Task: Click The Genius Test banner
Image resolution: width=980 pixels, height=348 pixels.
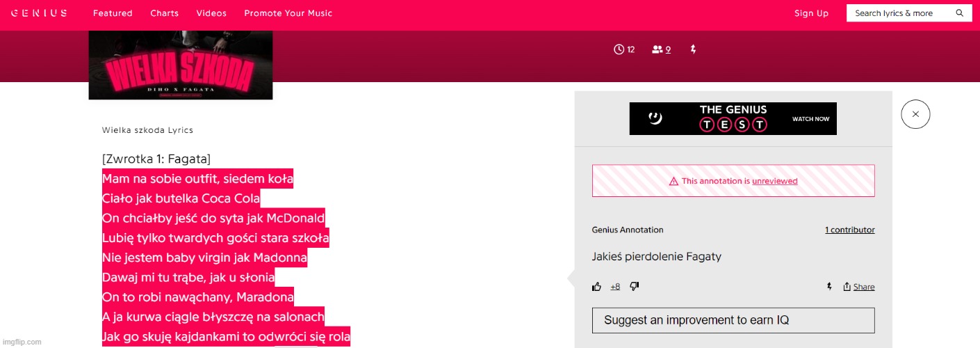Action: click(733, 118)
